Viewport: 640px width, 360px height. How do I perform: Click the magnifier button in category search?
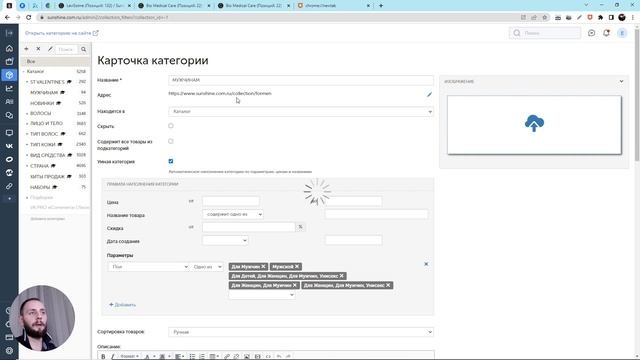click(x=83, y=49)
